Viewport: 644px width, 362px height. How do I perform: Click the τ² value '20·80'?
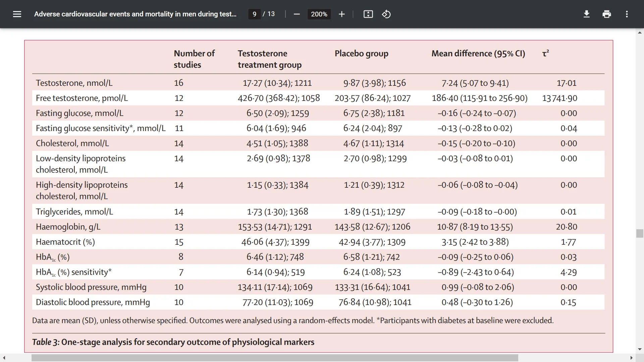click(567, 227)
